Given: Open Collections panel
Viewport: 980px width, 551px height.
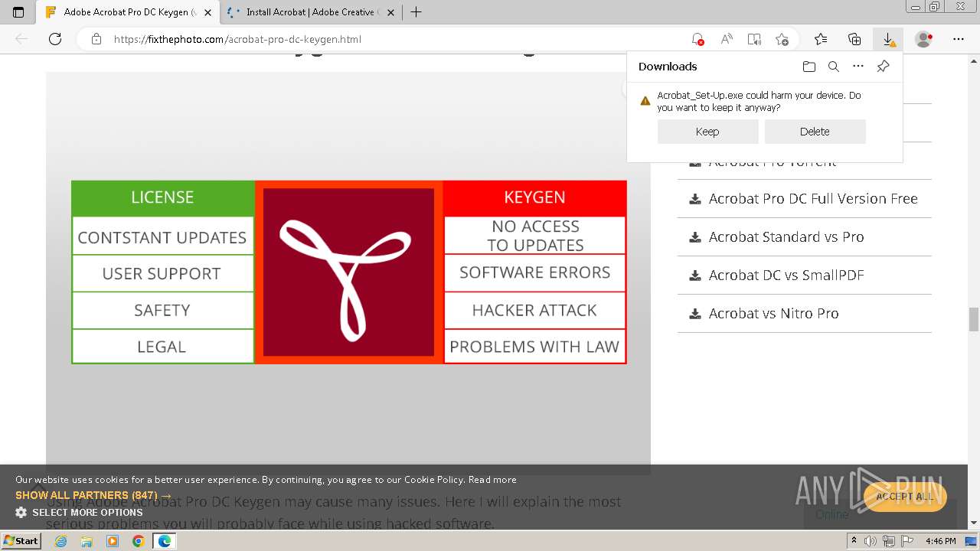Looking at the screenshot, I should (x=854, y=39).
